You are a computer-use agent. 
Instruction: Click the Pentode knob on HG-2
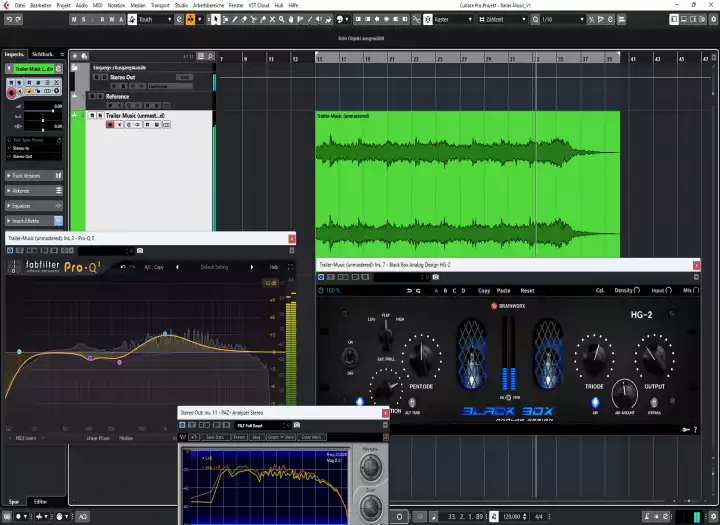pyautogui.click(x=422, y=357)
